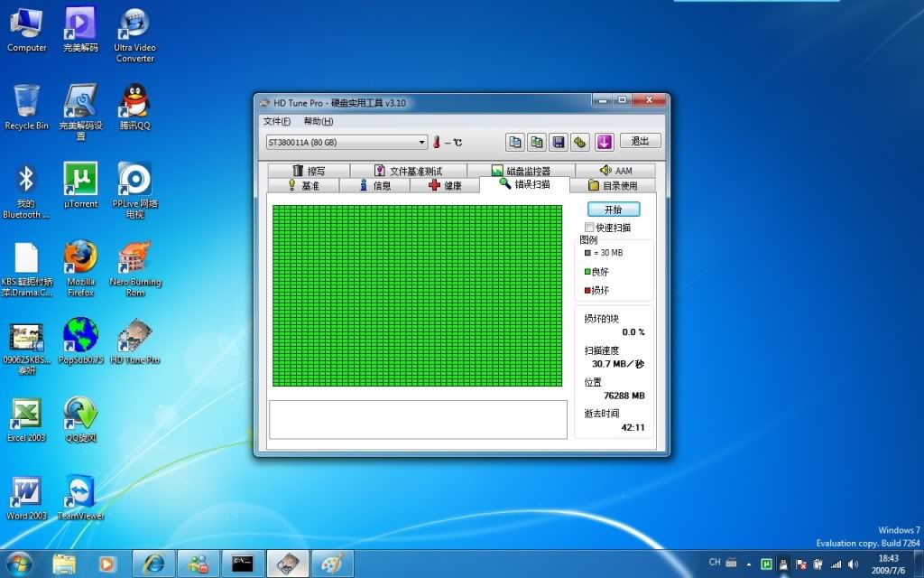
Task: Open the options icon in the toolbar
Action: pos(580,142)
